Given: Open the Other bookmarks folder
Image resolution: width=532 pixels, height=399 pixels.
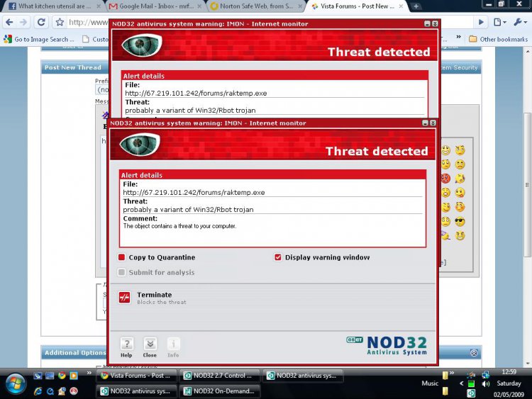Looking at the screenshot, I should pos(499,39).
